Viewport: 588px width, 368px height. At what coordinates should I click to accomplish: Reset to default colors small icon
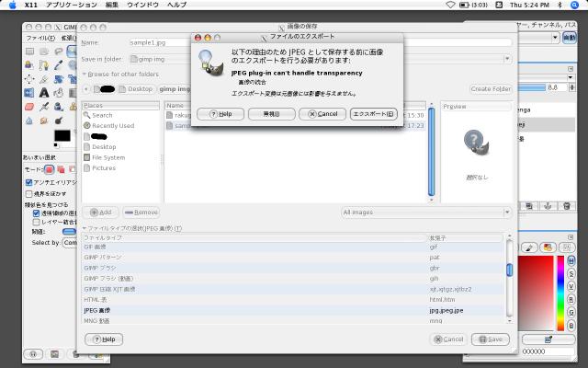[56, 145]
